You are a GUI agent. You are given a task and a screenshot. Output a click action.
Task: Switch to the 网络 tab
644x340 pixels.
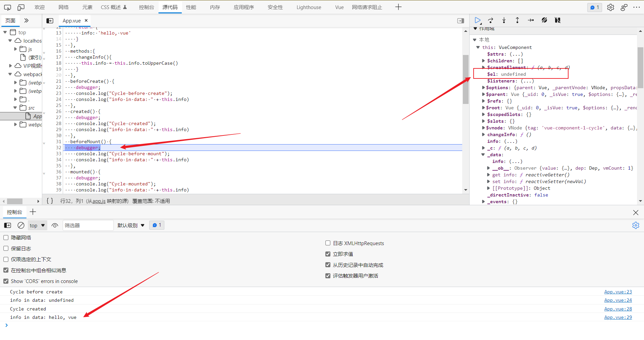63,7
